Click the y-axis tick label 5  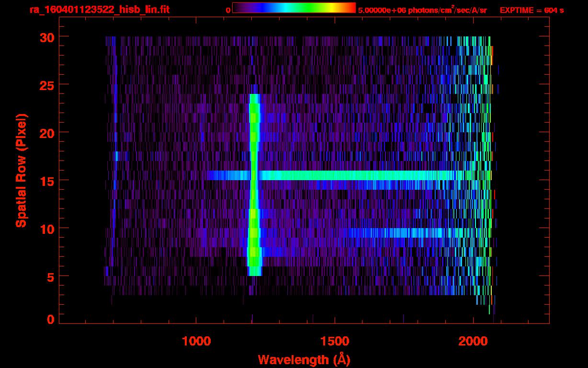(50, 276)
